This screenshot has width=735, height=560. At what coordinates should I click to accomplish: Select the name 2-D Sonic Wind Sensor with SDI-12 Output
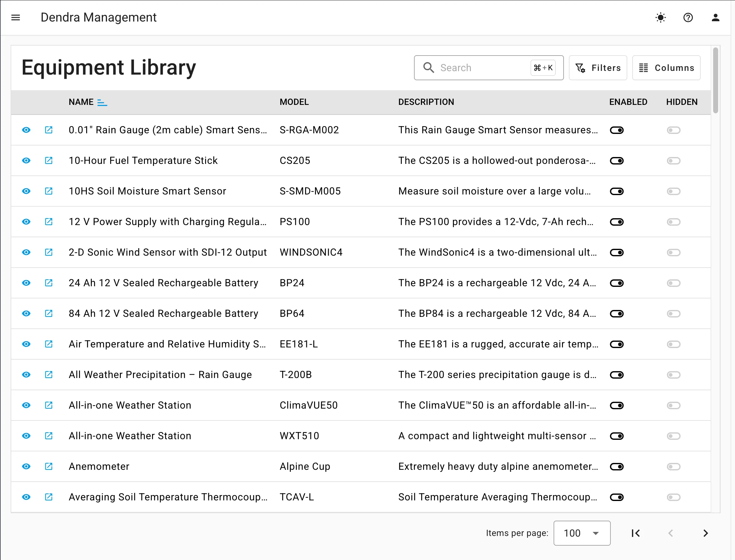168,252
